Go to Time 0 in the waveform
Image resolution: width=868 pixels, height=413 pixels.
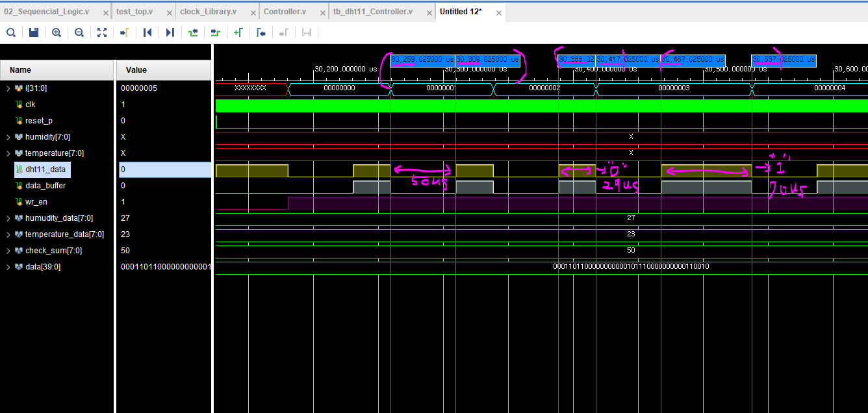147,32
